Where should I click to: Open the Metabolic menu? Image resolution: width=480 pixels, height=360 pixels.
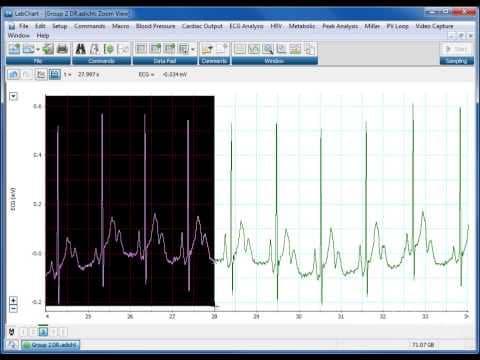click(x=302, y=26)
